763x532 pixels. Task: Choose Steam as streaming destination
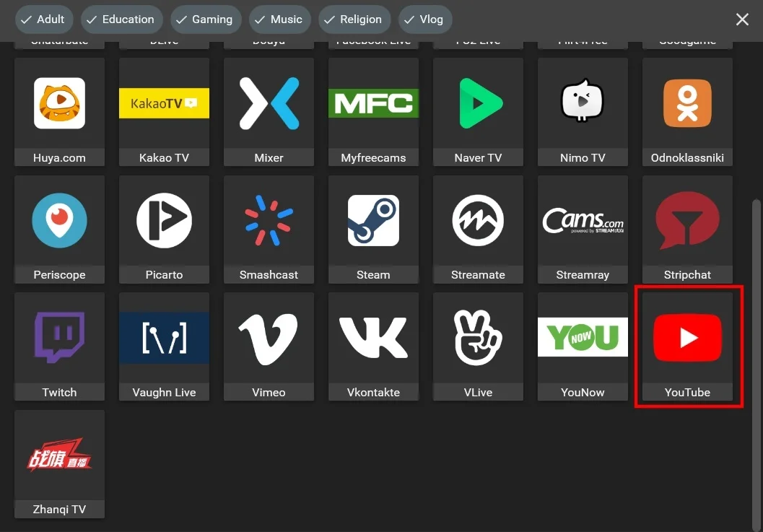click(373, 230)
